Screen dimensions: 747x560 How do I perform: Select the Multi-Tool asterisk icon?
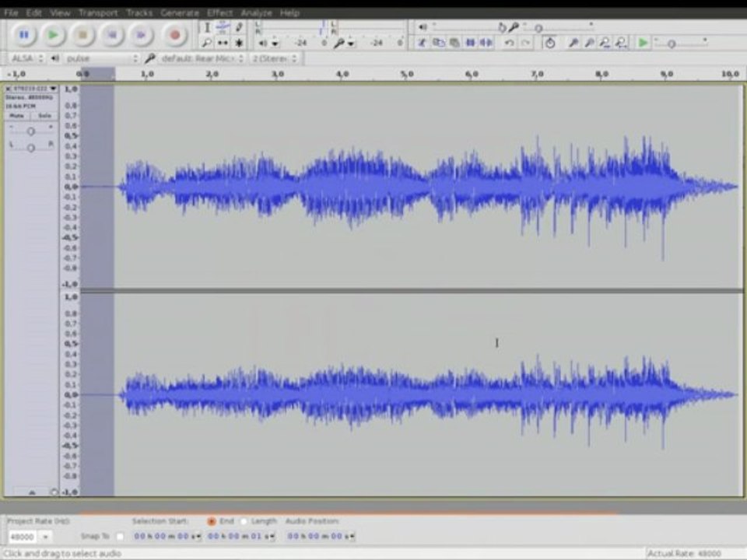pos(239,43)
